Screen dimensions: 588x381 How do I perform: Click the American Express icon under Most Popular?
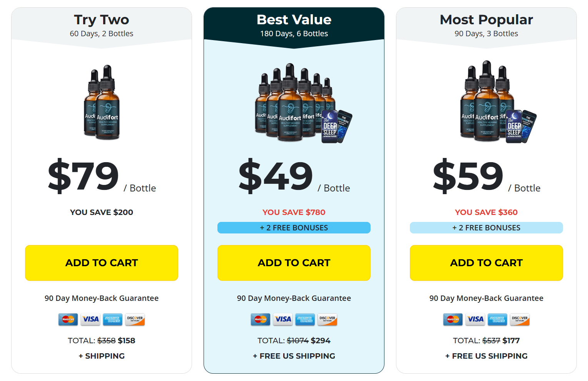(497, 319)
